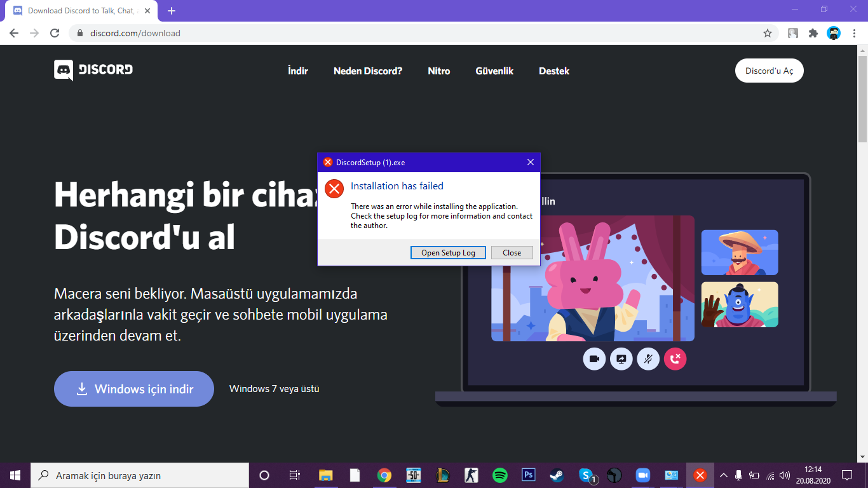
Task: Open the Wi-Fi network flyout in the tray
Action: (770, 475)
